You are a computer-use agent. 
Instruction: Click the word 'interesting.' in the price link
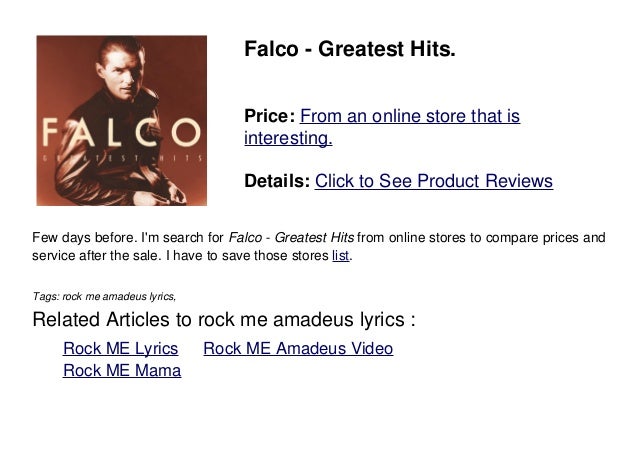pyautogui.click(x=288, y=138)
